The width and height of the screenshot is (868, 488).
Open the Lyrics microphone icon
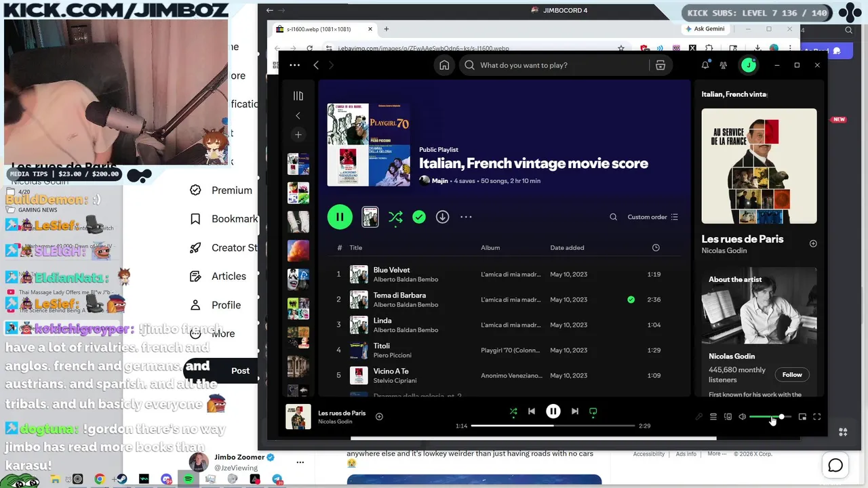(x=699, y=417)
